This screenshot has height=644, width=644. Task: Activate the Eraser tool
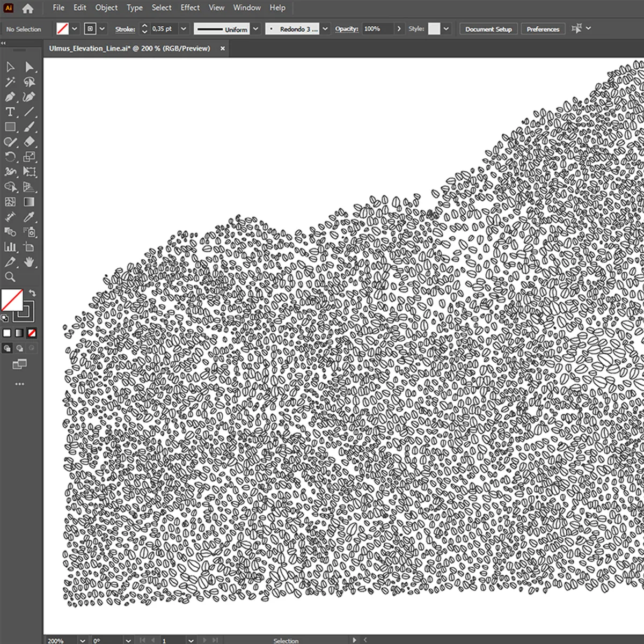pyautogui.click(x=30, y=142)
